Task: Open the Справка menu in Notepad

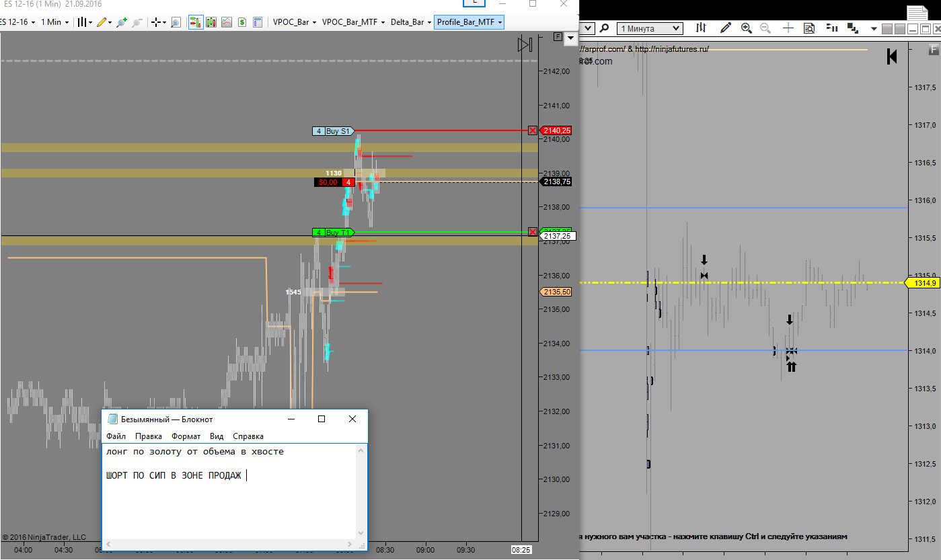Action: coord(248,436)
